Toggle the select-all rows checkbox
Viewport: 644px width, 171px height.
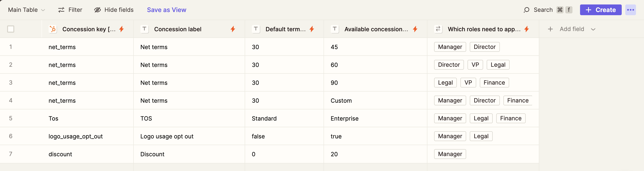[x=11, y=29]
